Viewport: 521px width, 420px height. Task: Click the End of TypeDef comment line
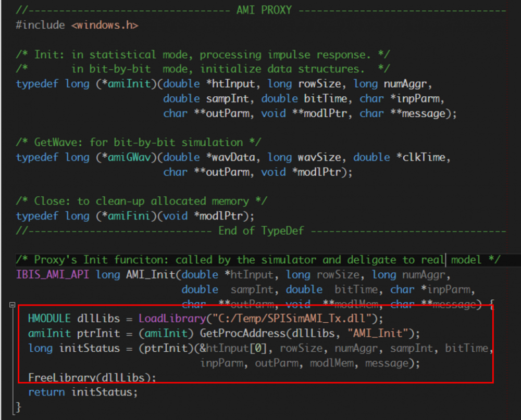point(260,231)
